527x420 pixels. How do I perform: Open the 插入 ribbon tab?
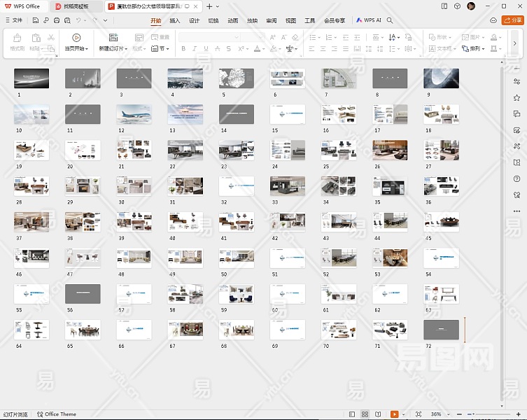(x=175, y=20)
